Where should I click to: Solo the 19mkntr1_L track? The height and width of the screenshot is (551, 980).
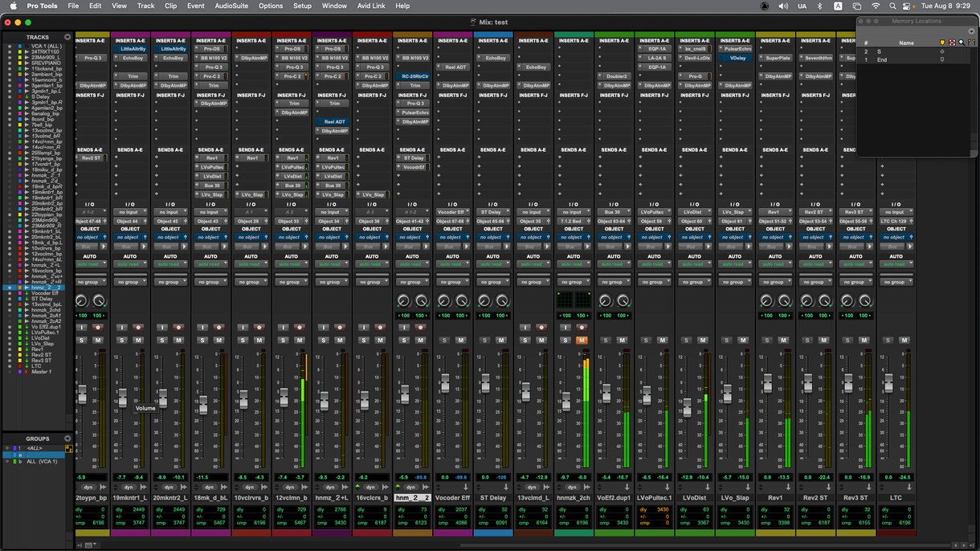tap(122, 340)
